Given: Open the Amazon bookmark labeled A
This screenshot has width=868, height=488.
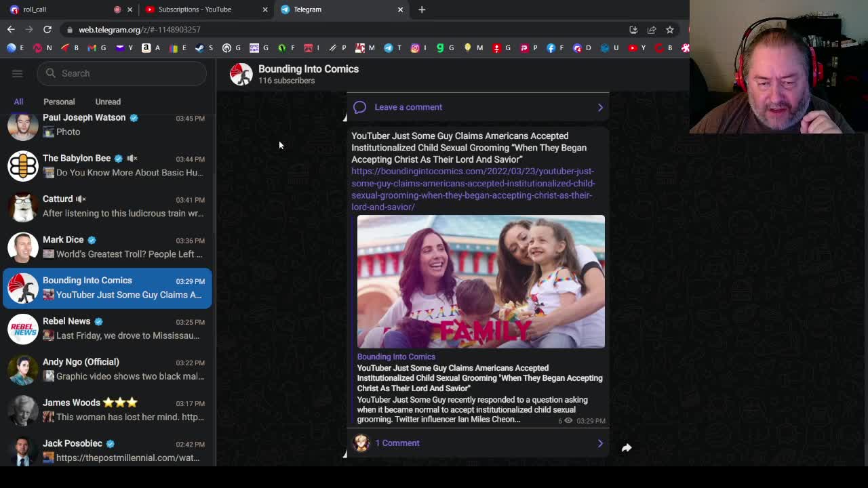Looking at the screenshot, I should pyautogui.click(x=151, y=47).
